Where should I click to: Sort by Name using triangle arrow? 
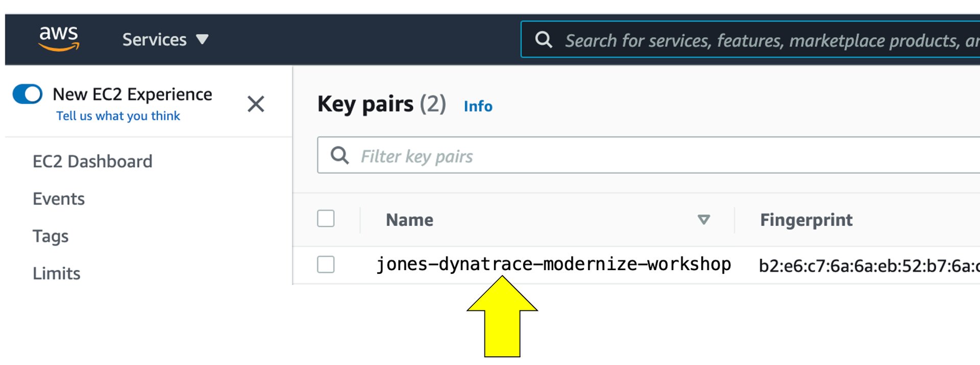pyautogui.click(x=704, y=220)
